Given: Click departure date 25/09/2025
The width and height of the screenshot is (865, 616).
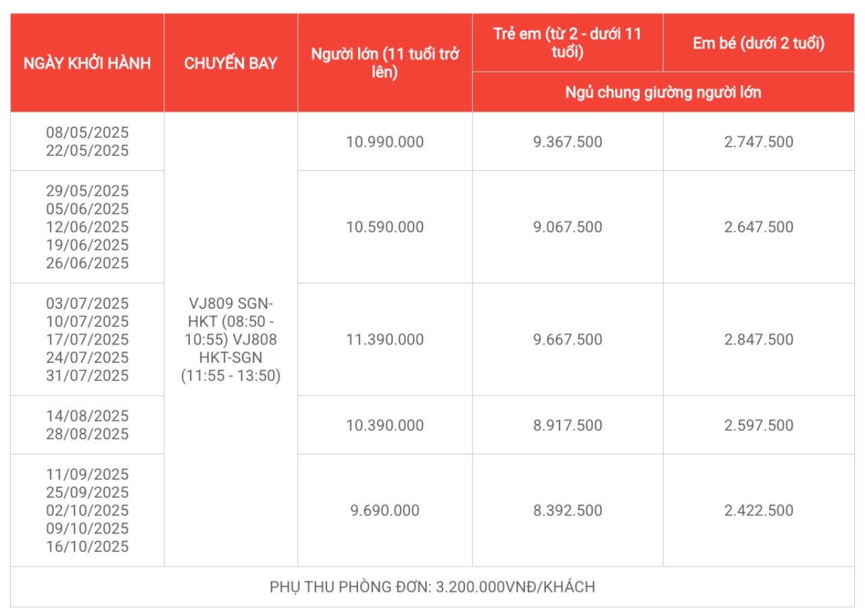Looking at the screenshot, I should pos(87,492).
